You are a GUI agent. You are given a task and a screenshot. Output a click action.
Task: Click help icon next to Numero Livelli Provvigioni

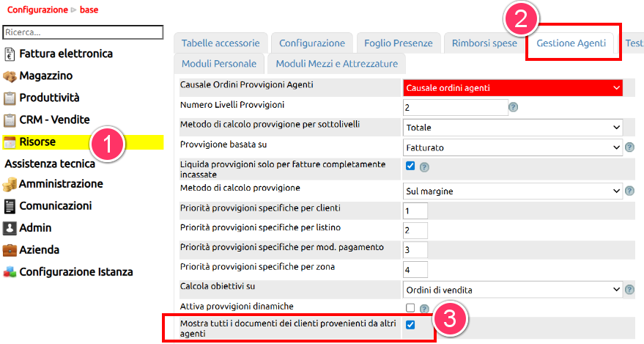[x=514, y=107]
